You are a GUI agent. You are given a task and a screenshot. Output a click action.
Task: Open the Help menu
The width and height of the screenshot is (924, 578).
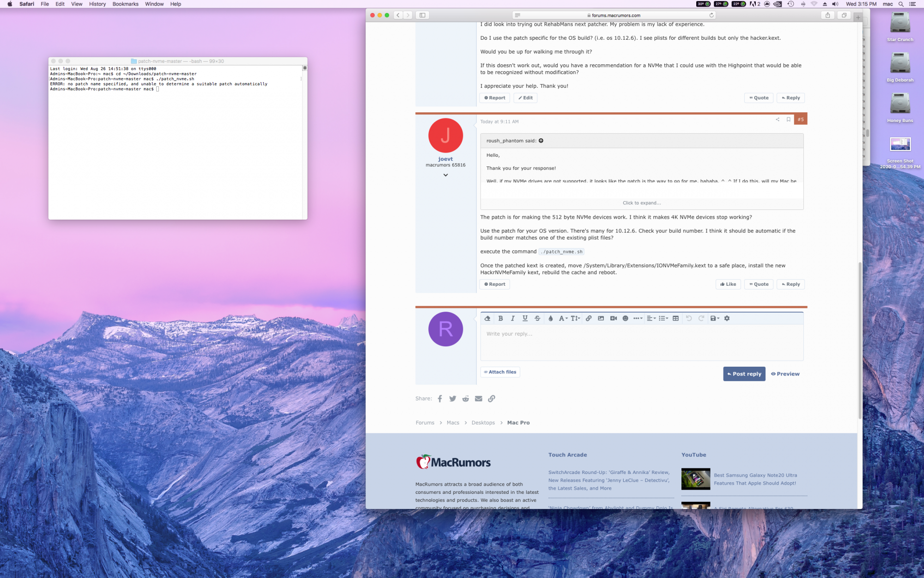pos(176,4)
